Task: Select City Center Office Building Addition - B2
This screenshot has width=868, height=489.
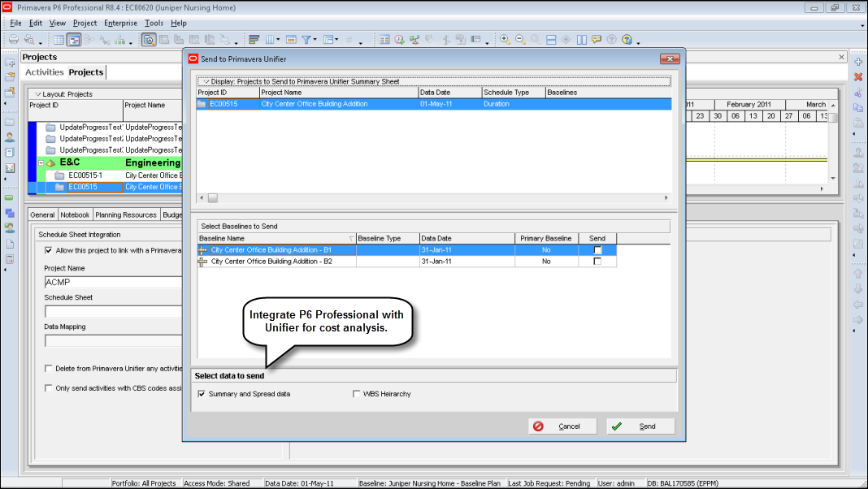Action: point(271,262)
